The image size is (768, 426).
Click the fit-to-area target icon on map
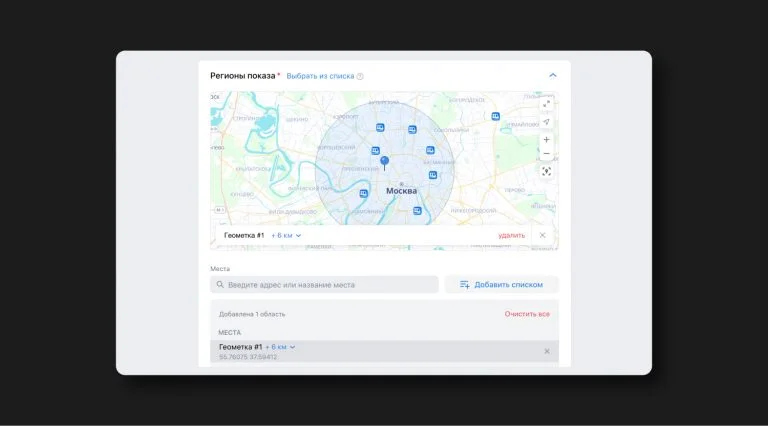(546, 171)
